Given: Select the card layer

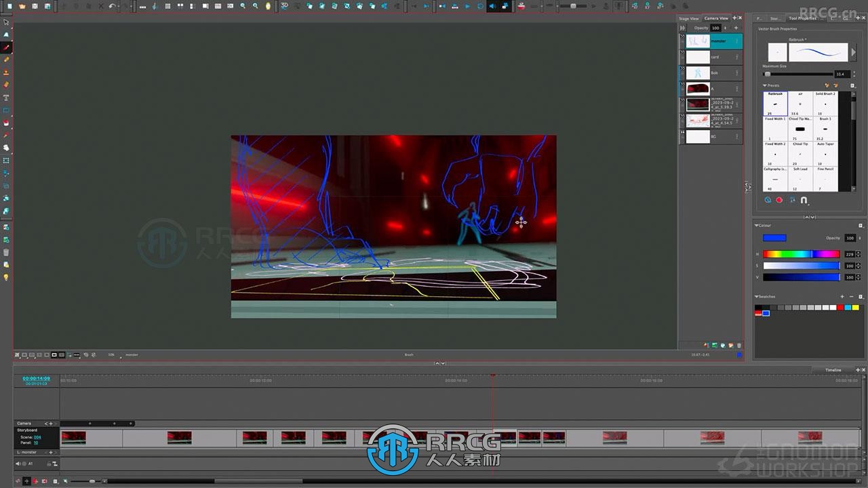Looking at the screenshot, I should pos(713,57).
